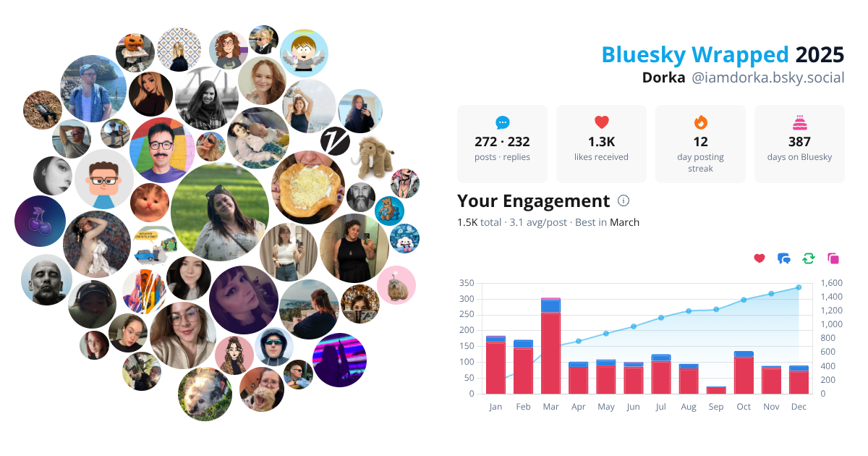Screen dimensions: 868x456
Task: Click the January bar in chart
Action: (495, 365)
